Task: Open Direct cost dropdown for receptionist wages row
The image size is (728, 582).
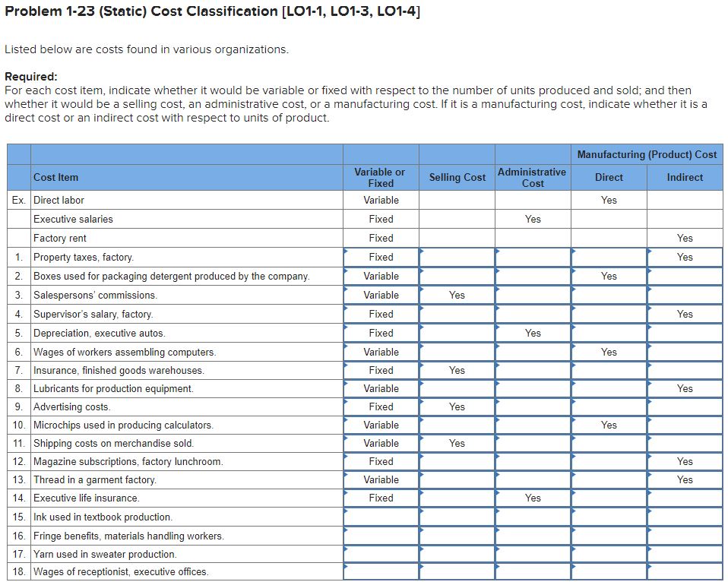Action: (609, 572)
